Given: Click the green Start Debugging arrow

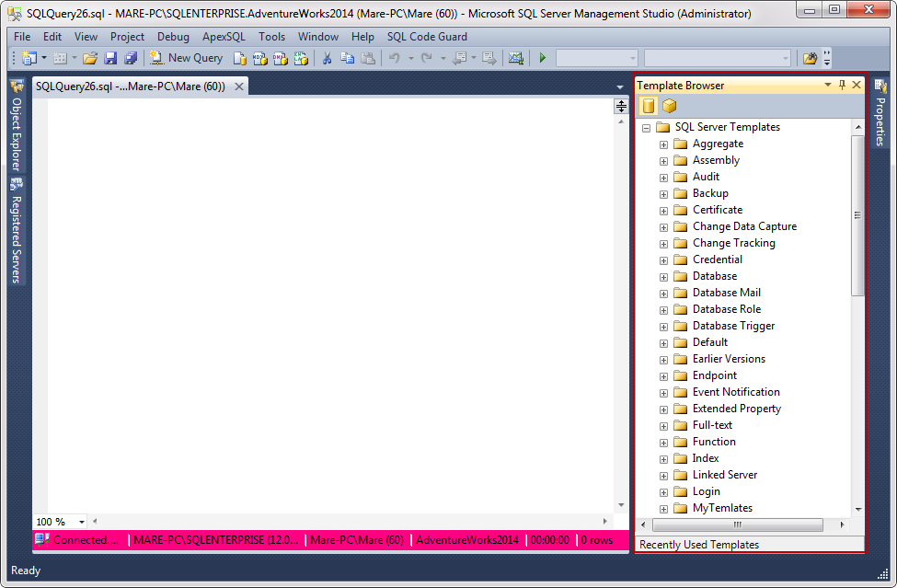Looking at the screenshot, I should (x=542, y=58).
